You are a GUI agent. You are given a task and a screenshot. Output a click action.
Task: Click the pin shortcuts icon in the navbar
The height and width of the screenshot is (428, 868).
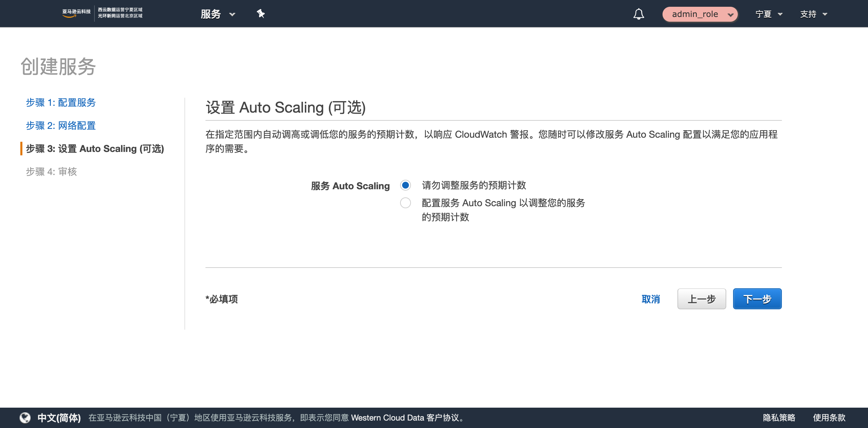click(261, 14)
